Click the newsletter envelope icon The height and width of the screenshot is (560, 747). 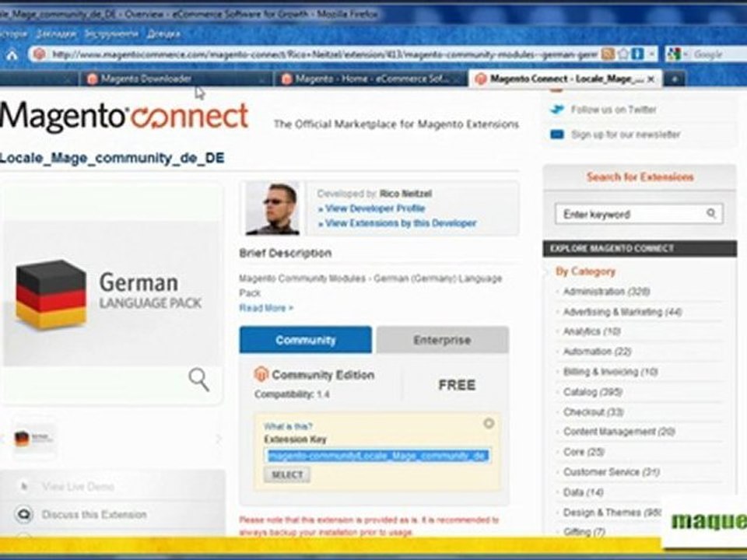click(556, 135)
